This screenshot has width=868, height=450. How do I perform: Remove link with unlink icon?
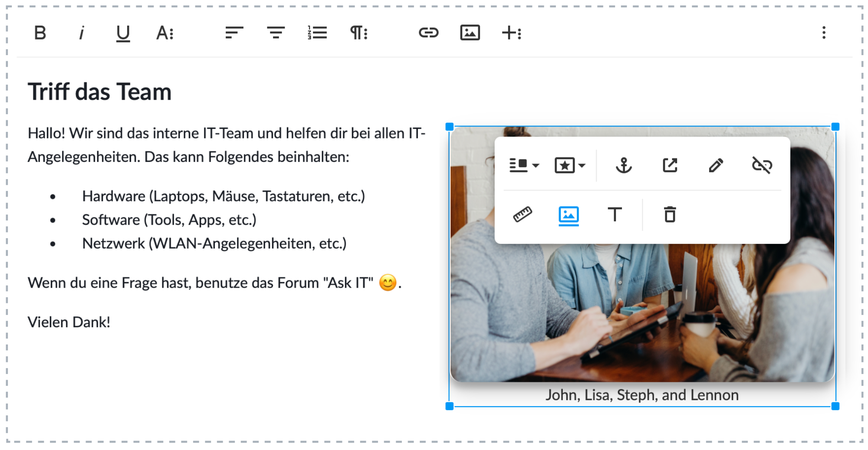pos(762,165)
